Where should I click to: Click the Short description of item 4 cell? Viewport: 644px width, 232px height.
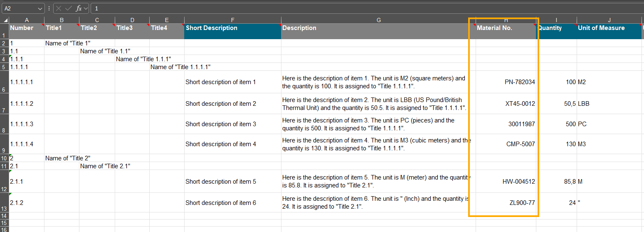point(232,144)
